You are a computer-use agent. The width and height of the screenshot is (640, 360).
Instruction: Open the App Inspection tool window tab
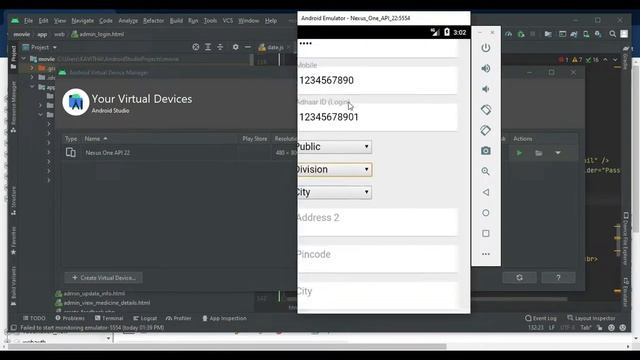(x=224, y=318)
